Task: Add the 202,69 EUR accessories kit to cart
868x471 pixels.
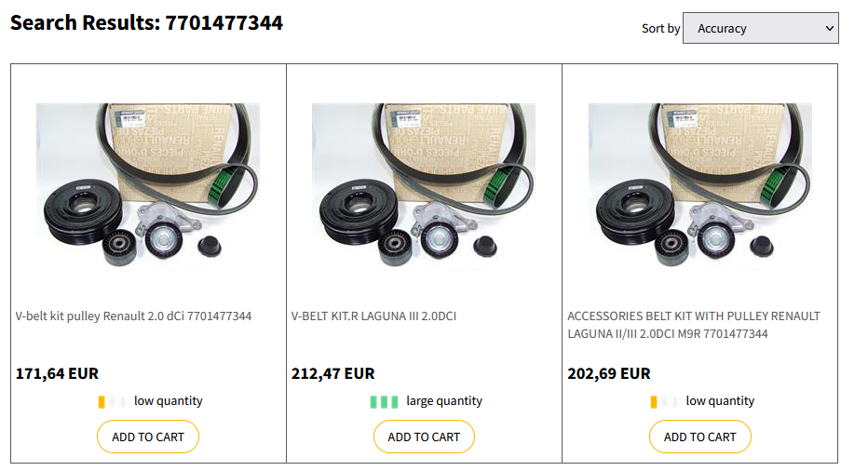Action: [699, 437]
